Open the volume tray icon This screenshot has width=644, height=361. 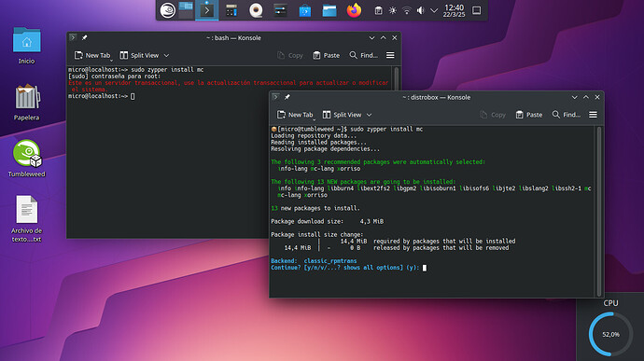pyautogui.click(x=420, y=10)
